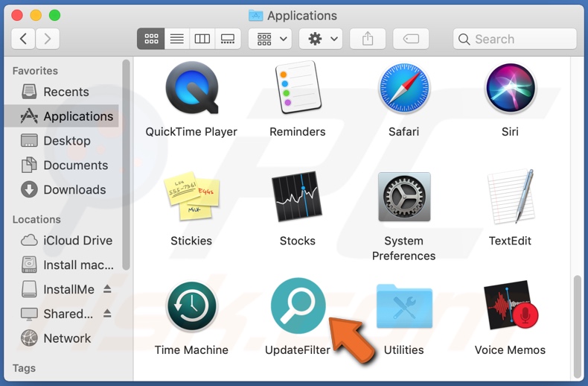Screen dimensions: 588x386
Task: Select the Siri app icon
Action: click(510, 88)
